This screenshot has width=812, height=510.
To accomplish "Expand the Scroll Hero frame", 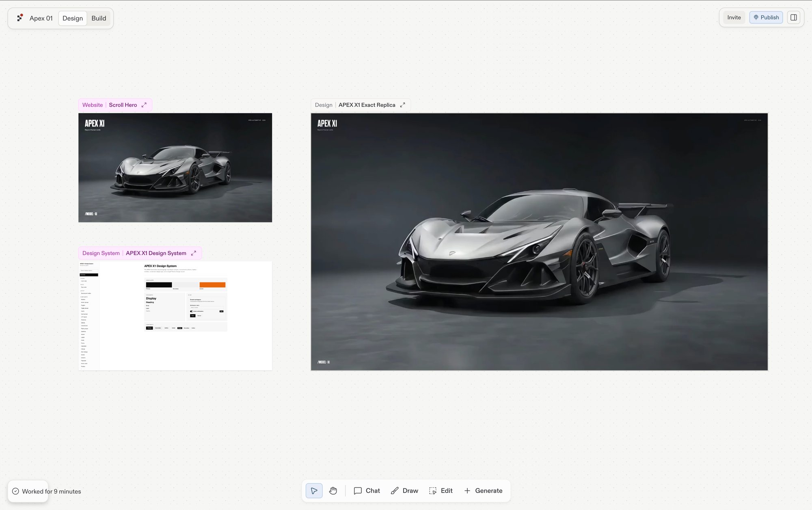I will pos(144,105).
